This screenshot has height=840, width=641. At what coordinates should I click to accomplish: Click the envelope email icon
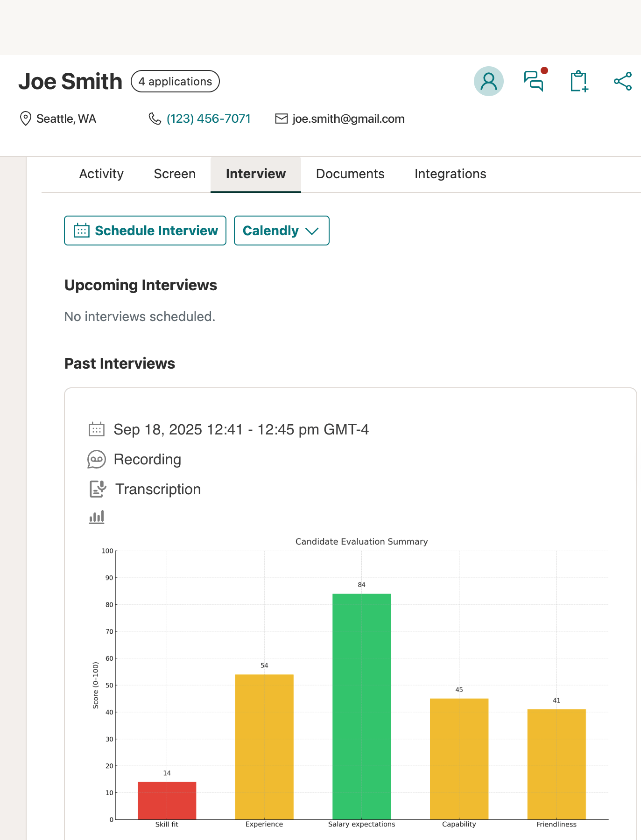[282, 119]
